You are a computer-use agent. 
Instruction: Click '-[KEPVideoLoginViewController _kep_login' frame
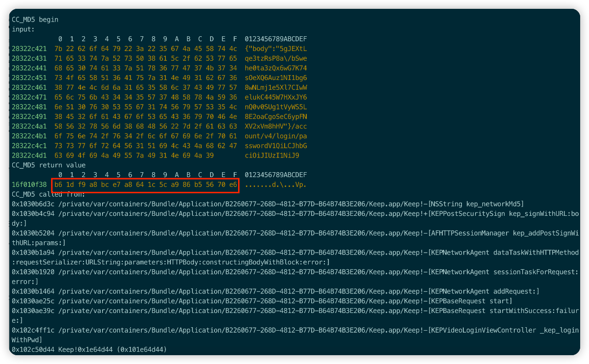tap(501, 331)
